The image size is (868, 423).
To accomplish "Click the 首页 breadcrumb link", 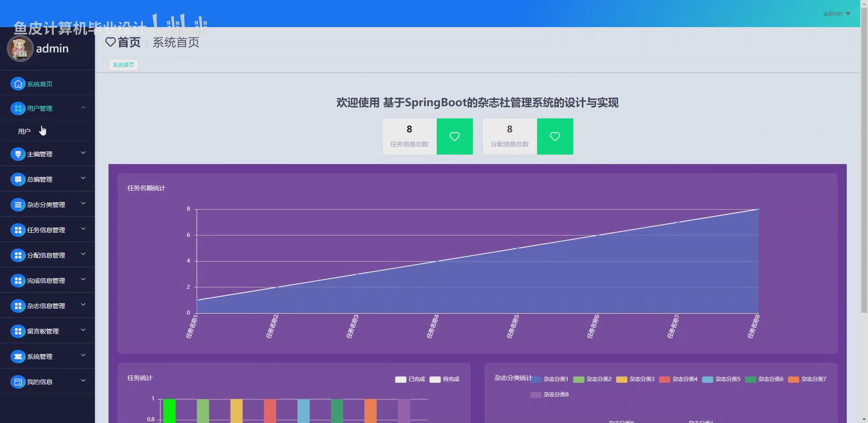I will tap(129, 42).
